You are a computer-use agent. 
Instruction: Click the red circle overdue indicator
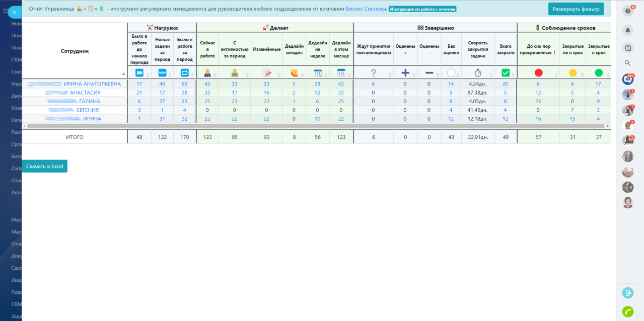(538, 73)
